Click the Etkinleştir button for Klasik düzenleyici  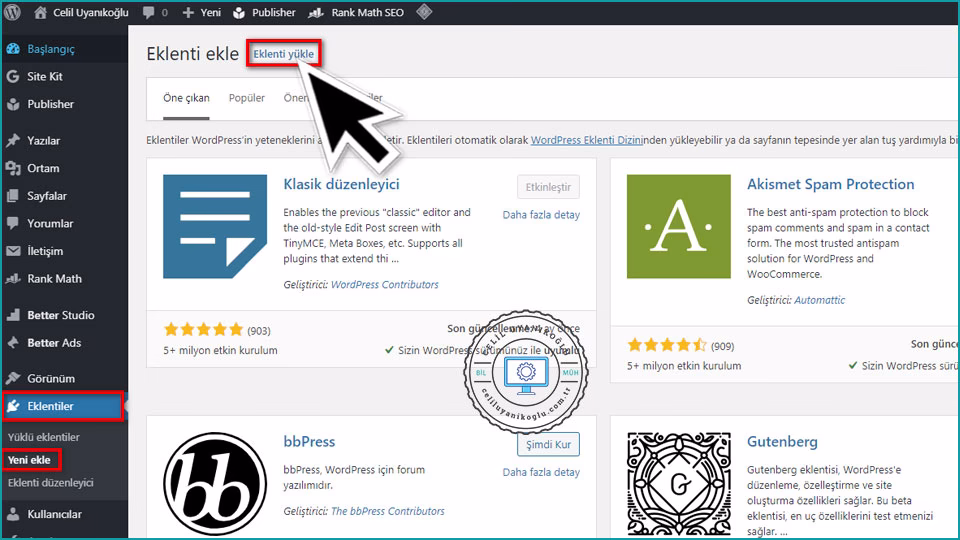(x=548, y=187)
